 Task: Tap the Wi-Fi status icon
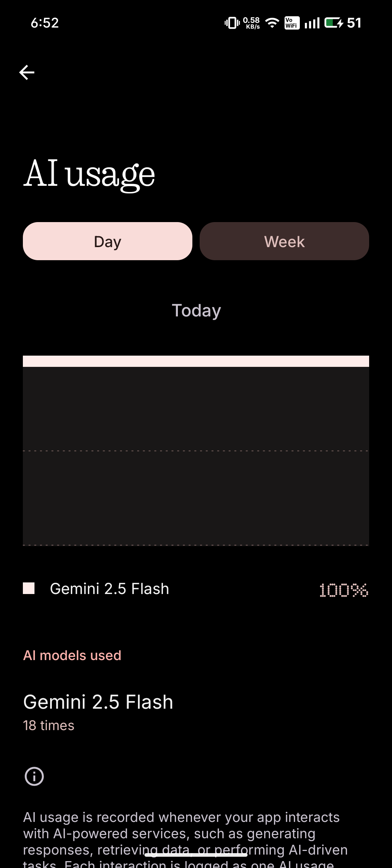click(x=272, y=23)
